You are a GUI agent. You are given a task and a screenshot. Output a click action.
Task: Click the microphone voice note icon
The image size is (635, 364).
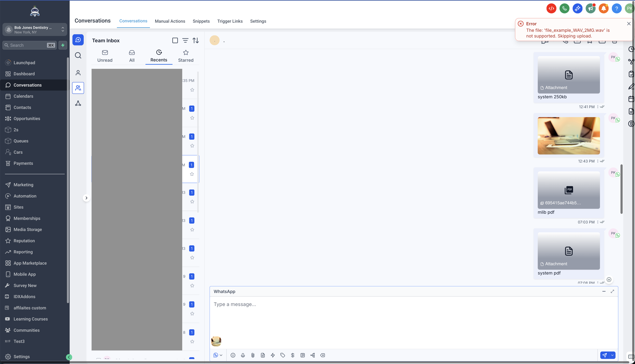coord(243,355)
